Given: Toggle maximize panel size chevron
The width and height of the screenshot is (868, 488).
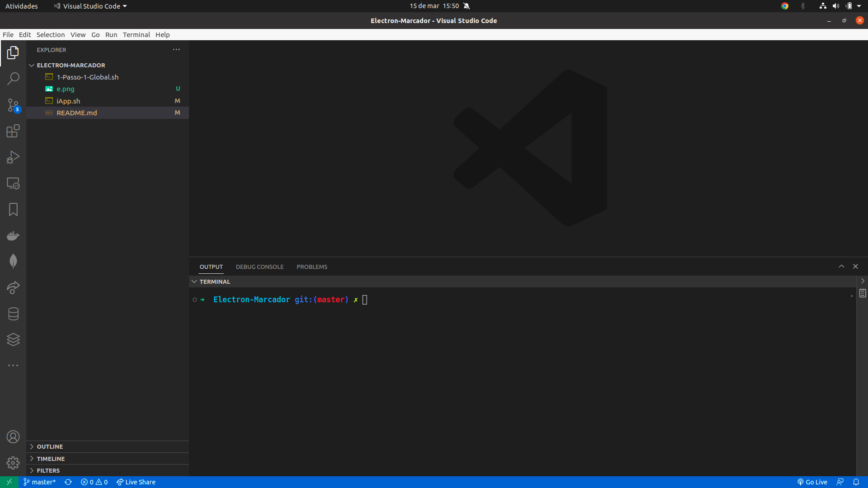Looking at the screenshot, I should [x=841, y=267].
